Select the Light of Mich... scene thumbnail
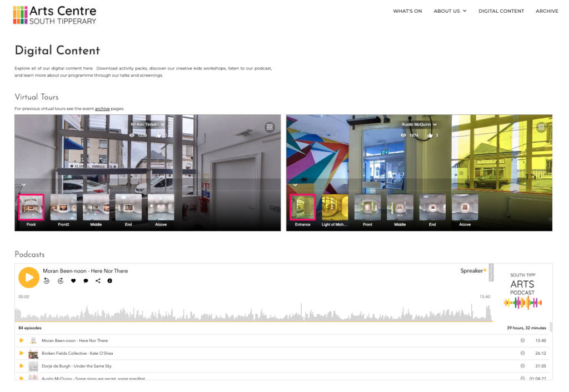Viewport: 569px width, 392px height. 335,207
